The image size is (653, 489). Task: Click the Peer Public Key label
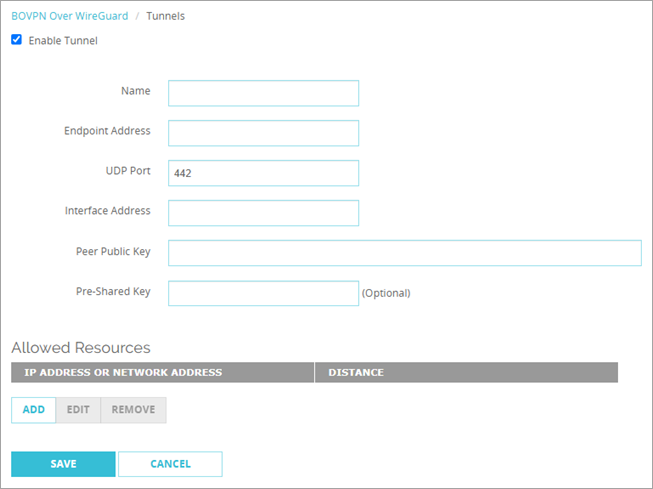click(x=113, y=252)
